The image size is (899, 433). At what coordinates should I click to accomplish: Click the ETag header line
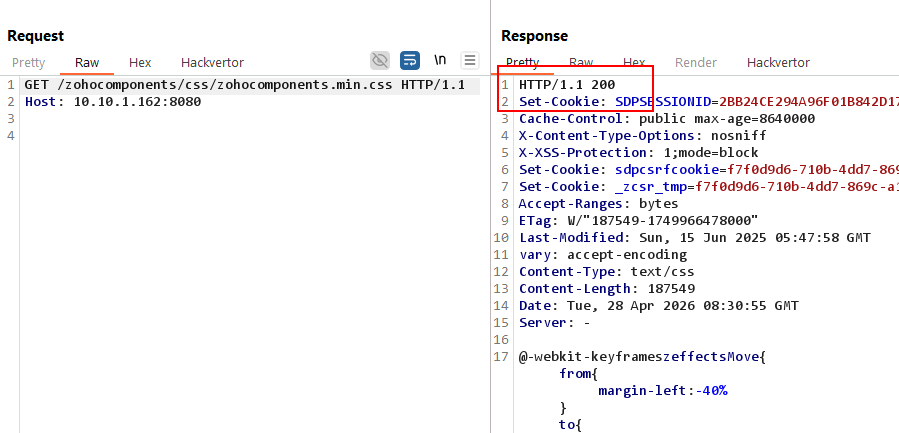[638, 220]
